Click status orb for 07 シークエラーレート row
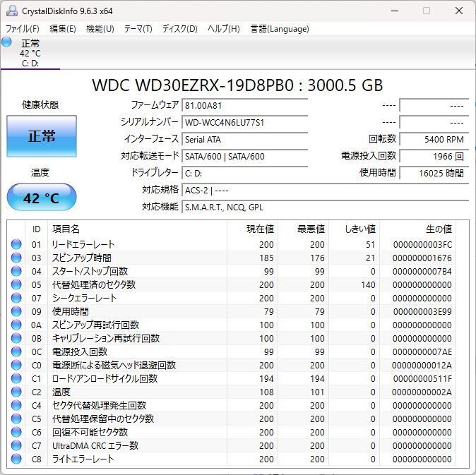 (16, 298)
